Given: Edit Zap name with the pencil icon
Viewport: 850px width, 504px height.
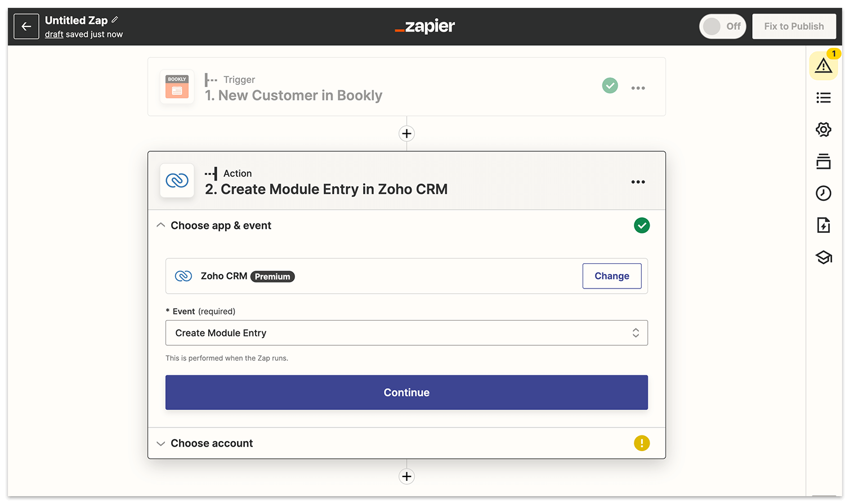Looking at the screenshot, I should [x=115, y=20].
